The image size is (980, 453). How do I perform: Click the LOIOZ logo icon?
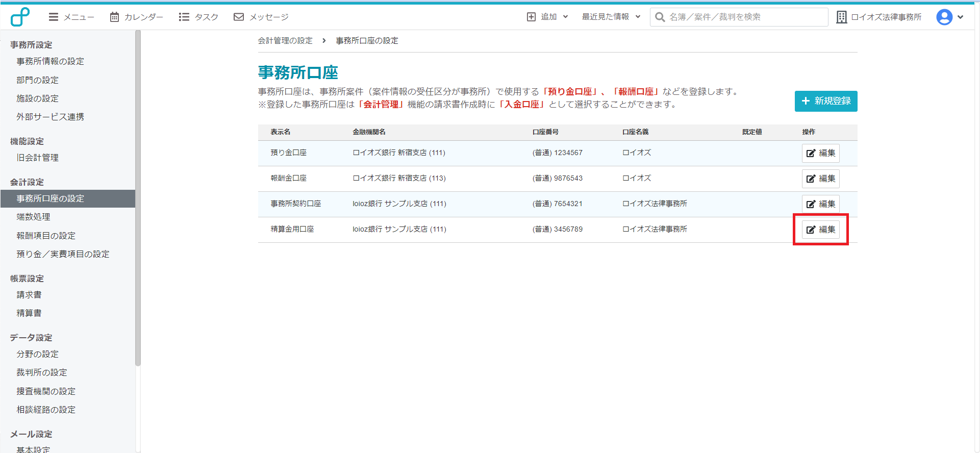20,17
